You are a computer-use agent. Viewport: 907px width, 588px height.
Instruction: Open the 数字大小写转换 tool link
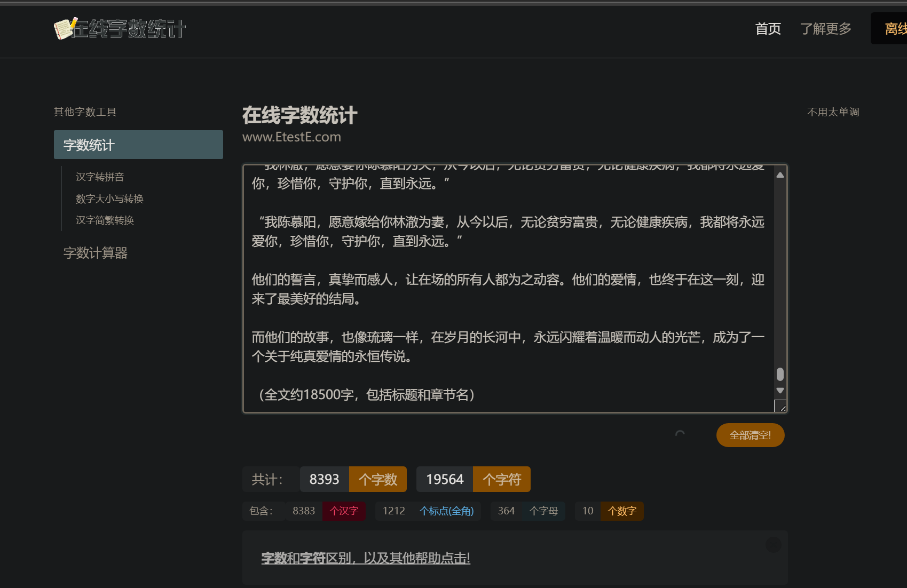(109, 198)
